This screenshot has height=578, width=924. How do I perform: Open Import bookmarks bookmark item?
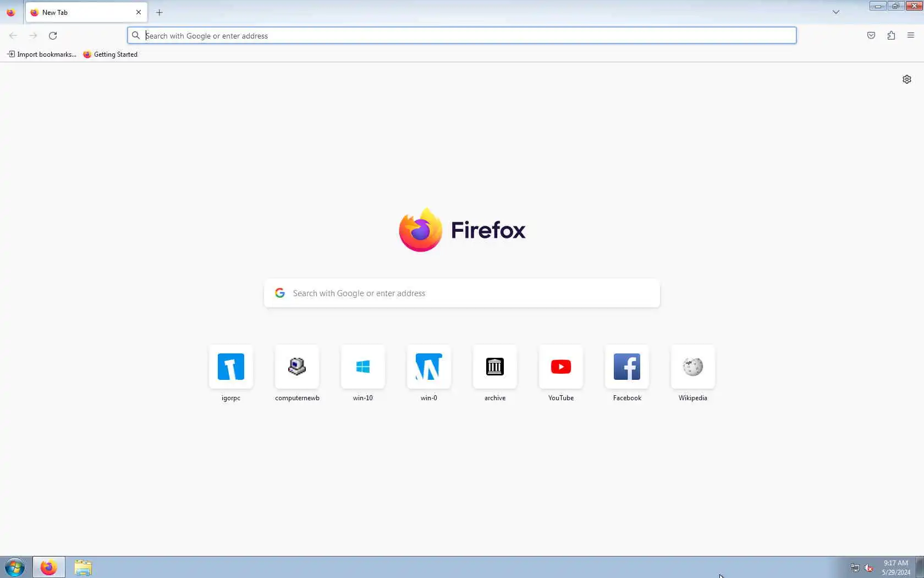42,54
